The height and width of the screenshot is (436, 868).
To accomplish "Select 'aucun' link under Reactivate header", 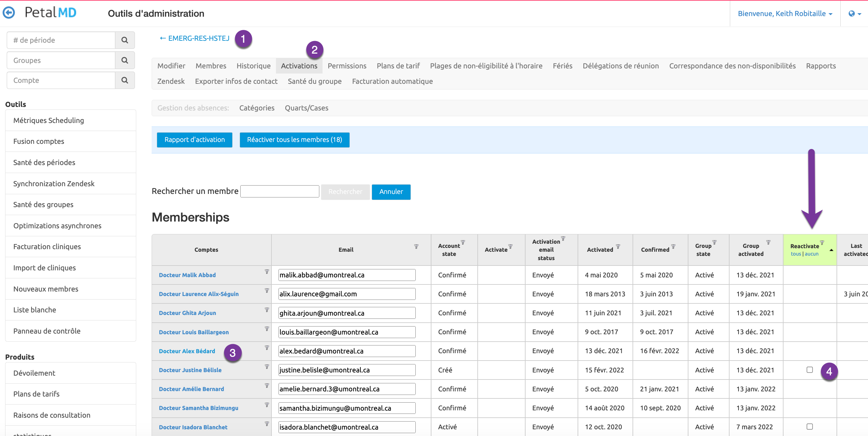I will point(811,254).
